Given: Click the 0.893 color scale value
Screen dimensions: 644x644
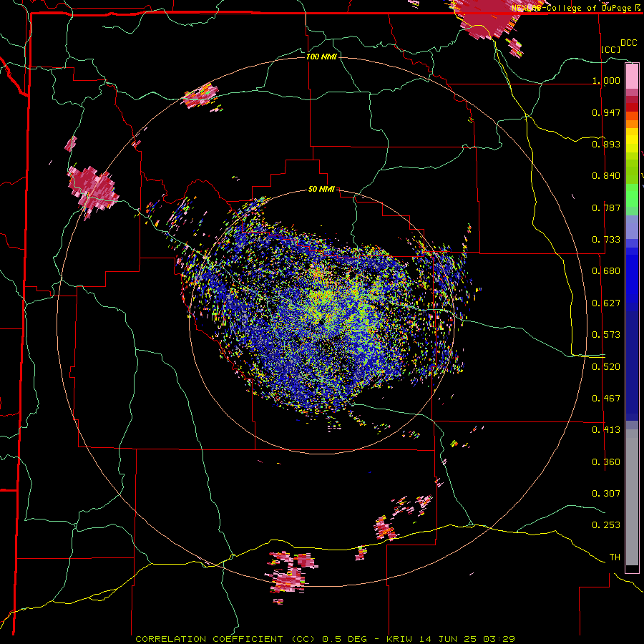Looking at the screenshot, I should 606,144.
